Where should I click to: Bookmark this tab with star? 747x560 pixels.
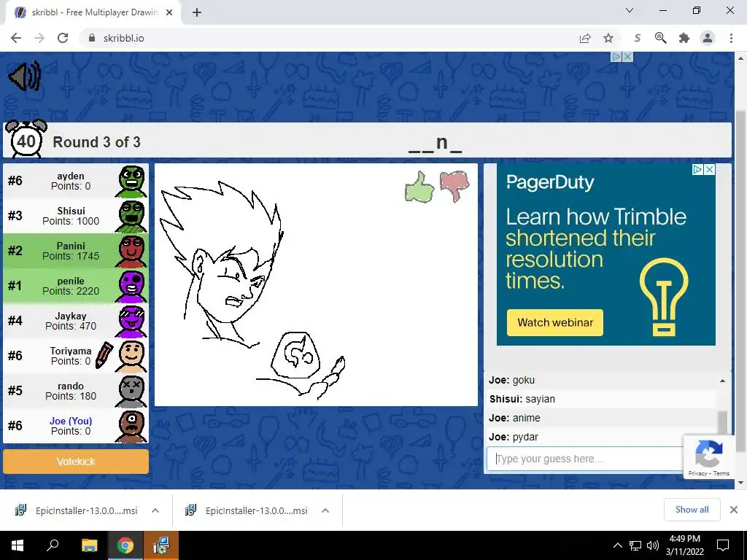click(608, 38)
